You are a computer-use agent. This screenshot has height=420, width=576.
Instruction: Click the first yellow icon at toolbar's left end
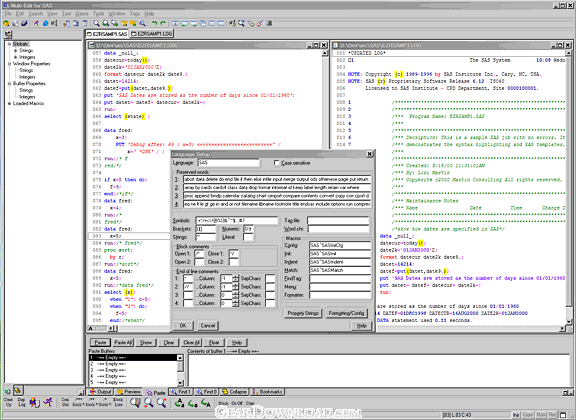6,23
